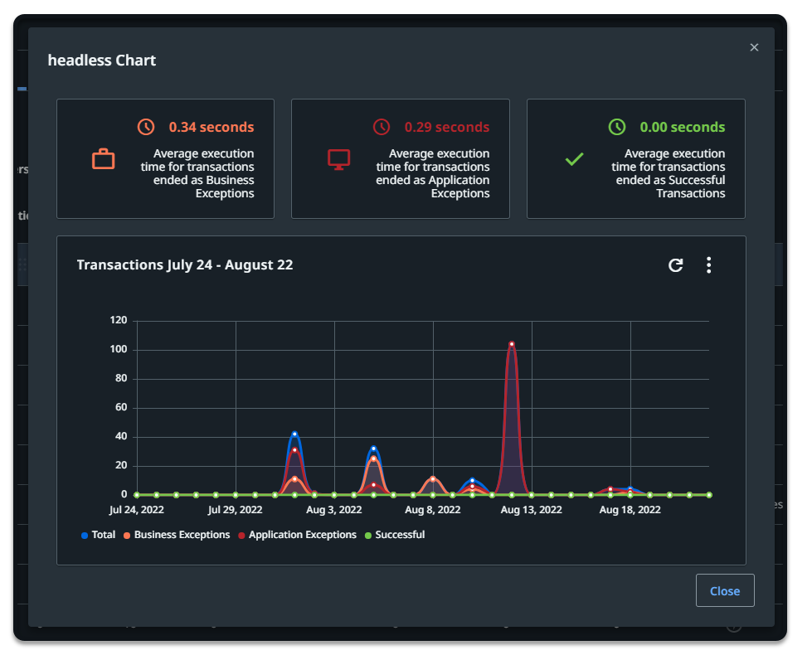Click the tall red peak near Aug 13

pos(511,344)
